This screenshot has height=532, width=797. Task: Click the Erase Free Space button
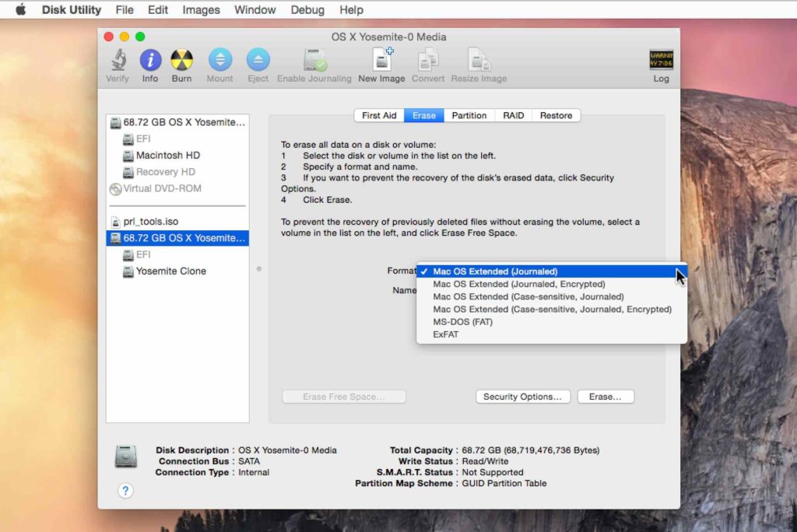[x=344, y=397]
